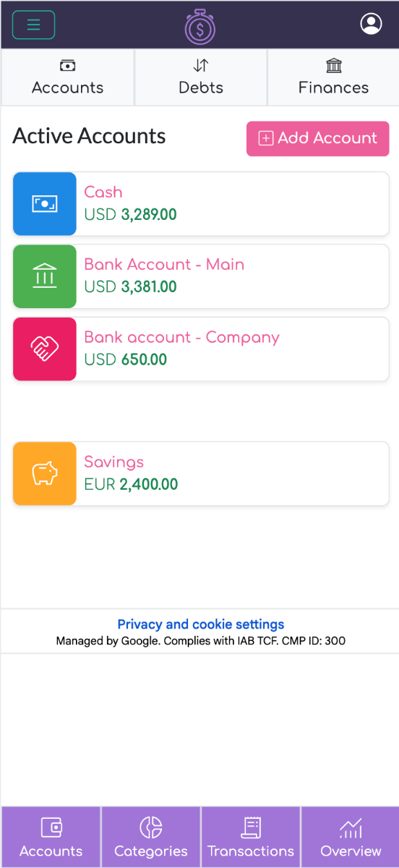Click the Add Account button

[318, 138]
